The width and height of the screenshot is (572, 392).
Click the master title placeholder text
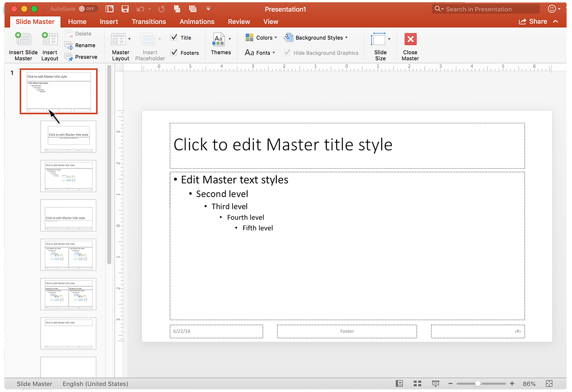283,145
